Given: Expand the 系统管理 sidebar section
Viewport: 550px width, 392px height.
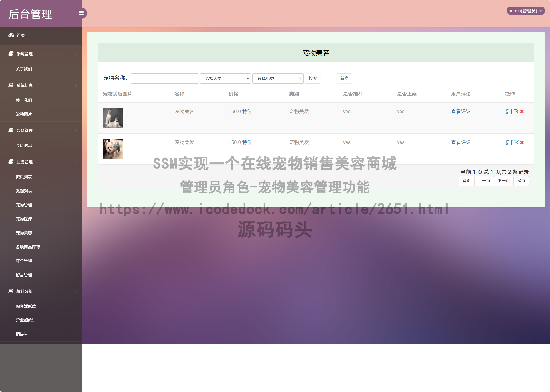Looking at the screenshot, I should point(24,54).
